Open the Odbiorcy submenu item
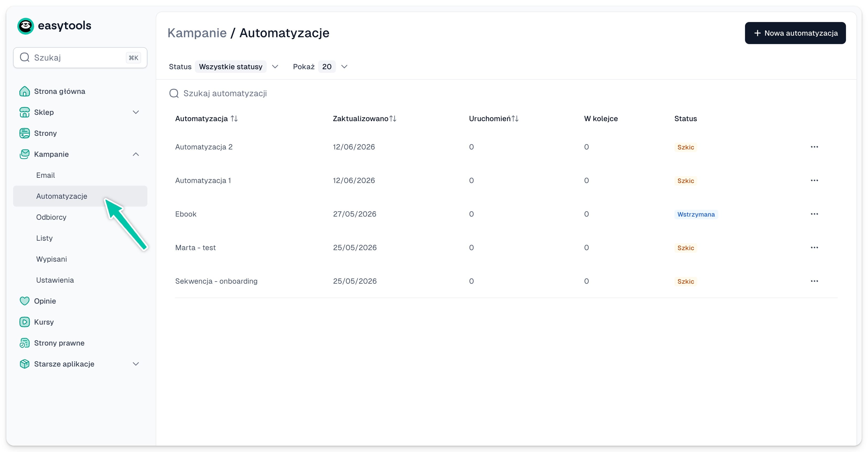 pyautogui.click(x=80, y=217)
